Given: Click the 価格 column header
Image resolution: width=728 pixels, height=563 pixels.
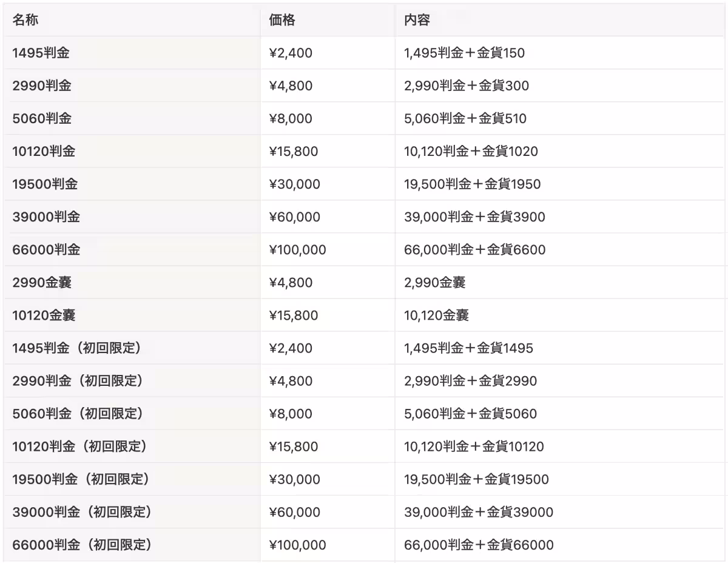Looking at the screenshot, I should (281, 20).
